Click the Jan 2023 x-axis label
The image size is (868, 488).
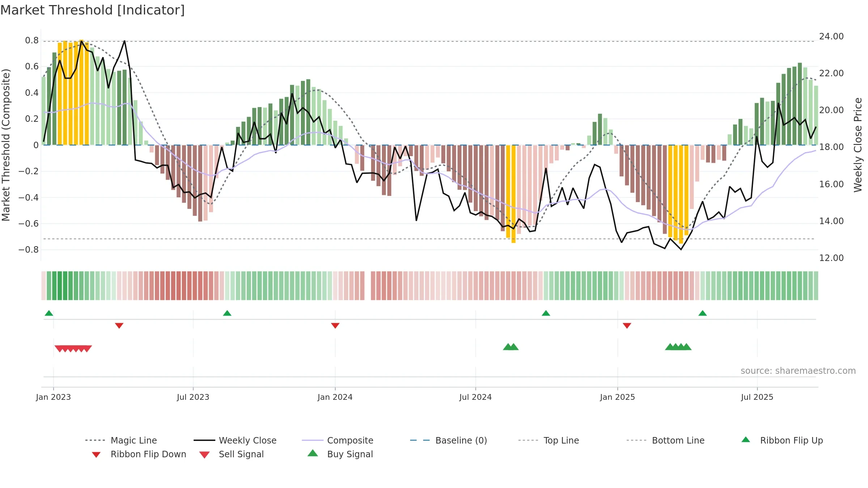pos(54,397)
